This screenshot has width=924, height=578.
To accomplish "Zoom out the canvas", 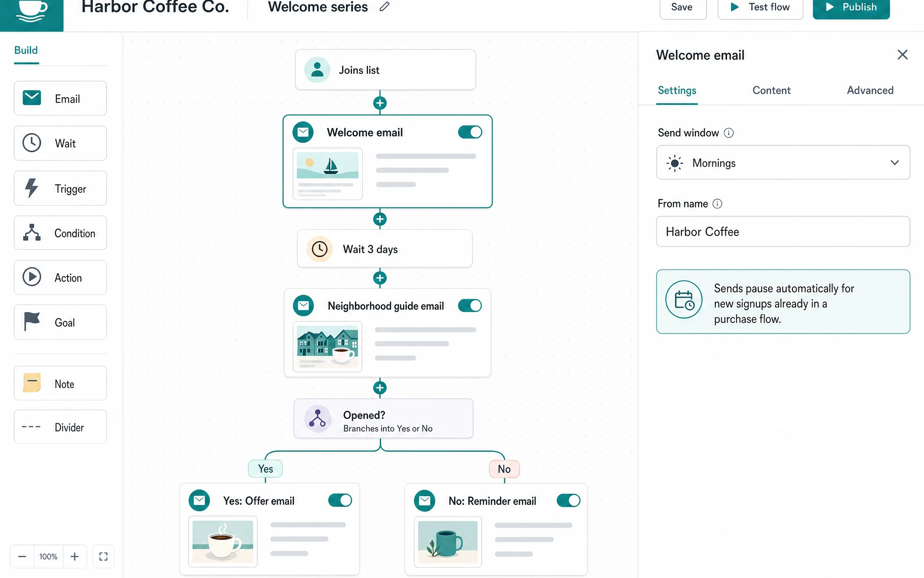I will (22, 556).
